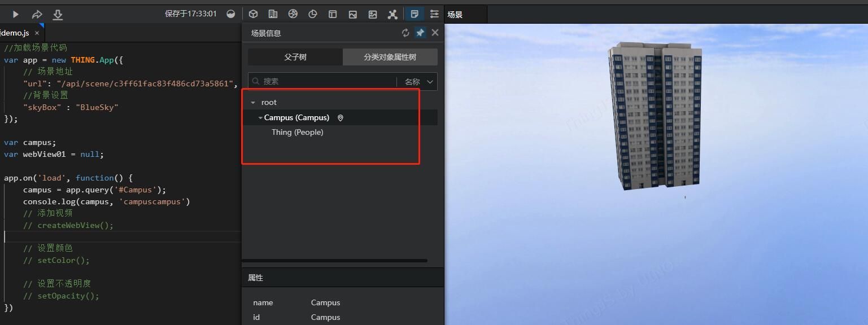Close the demo.js tab
The image size is (868, 325).
click(37, 33)
